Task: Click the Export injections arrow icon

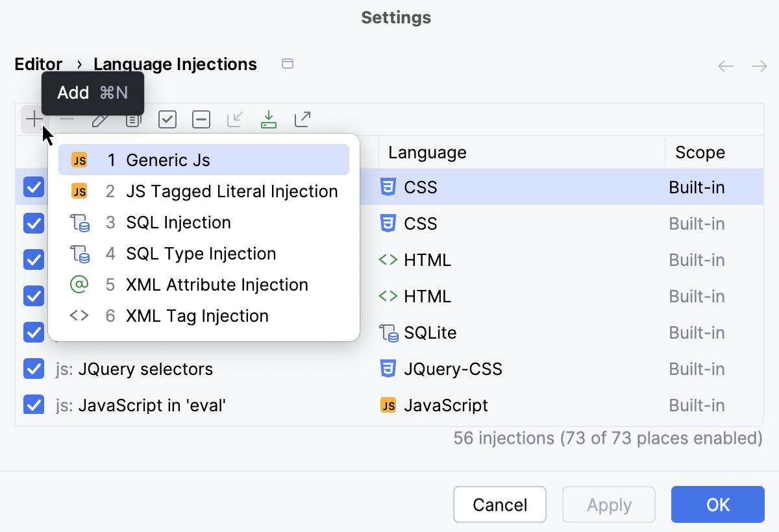Action: point(303,119)
